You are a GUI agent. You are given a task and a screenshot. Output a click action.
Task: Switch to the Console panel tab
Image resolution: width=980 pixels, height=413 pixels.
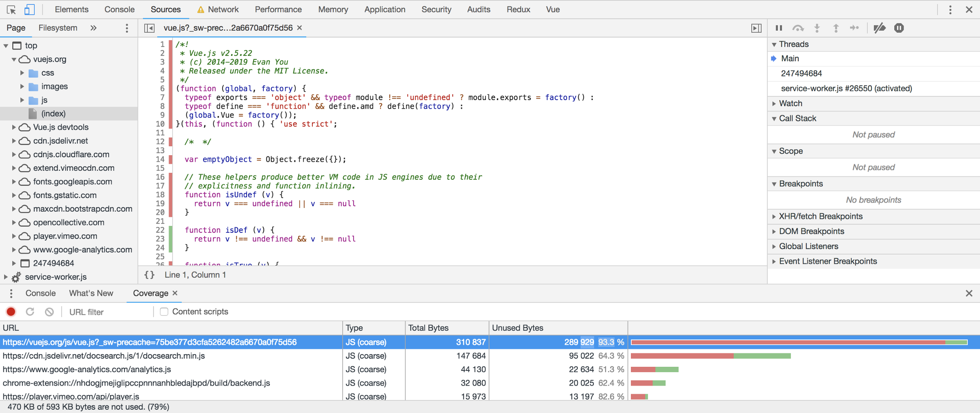(119, 9)
